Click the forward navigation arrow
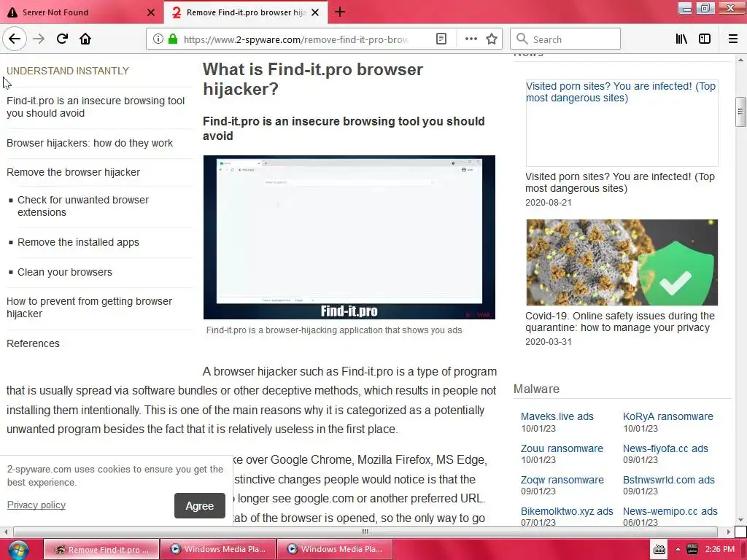747x560 pixels. click(39, 39)
